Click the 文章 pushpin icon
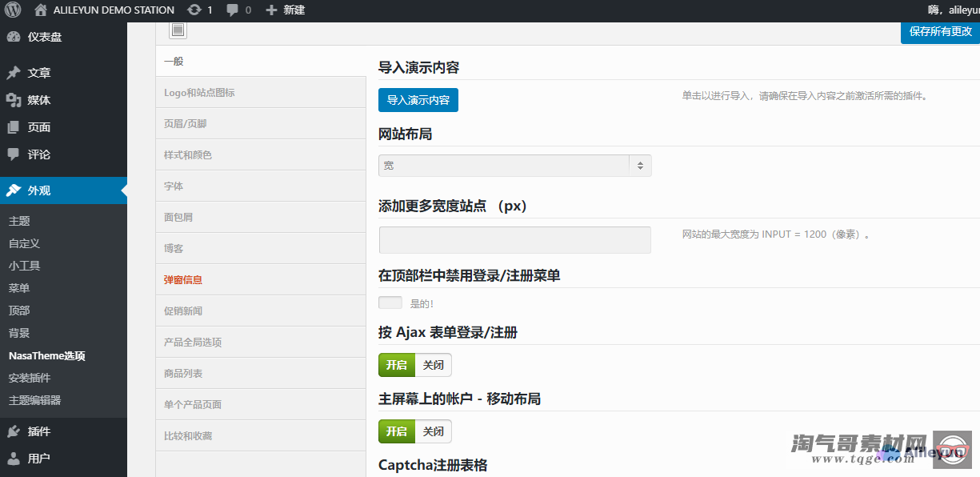This screenshot has height=477, width=980. point(14,73)
